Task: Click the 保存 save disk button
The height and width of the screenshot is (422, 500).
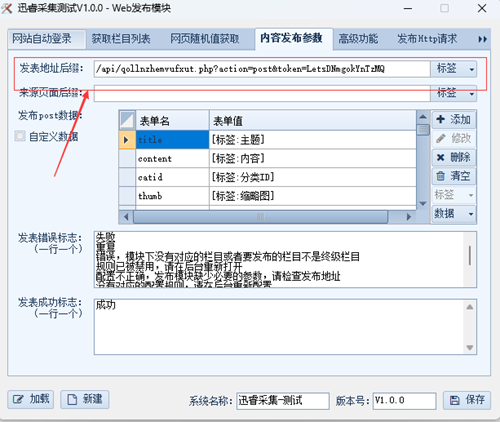Action: [467, 400]
